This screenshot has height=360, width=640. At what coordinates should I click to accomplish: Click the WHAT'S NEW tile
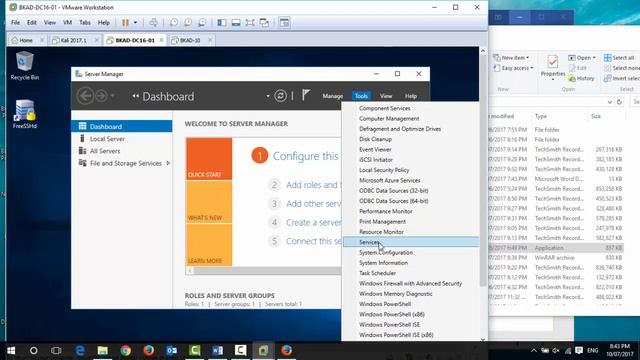tap(209, 202)
